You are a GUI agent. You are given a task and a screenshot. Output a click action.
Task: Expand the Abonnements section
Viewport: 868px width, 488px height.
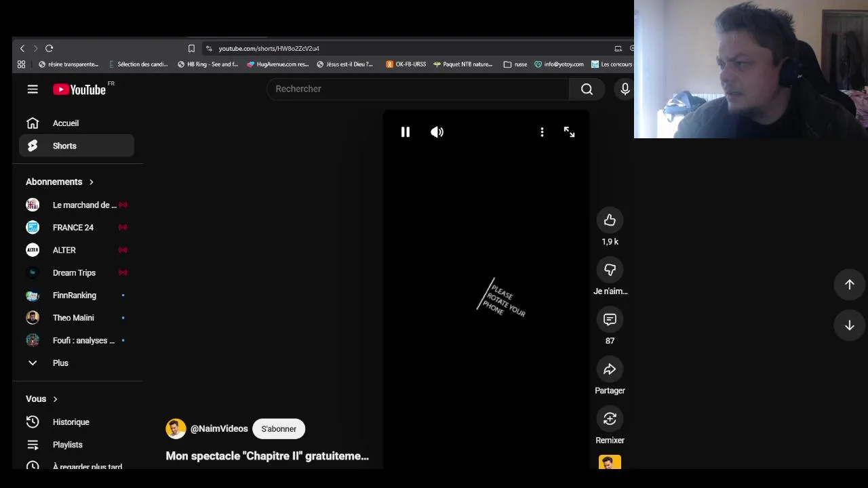[x=60, y=182]
